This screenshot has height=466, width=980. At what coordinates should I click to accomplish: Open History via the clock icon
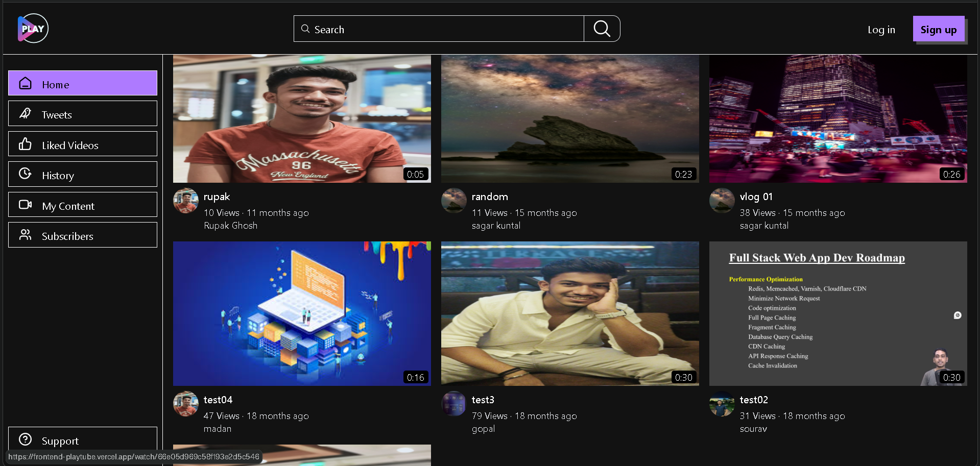click(x=25, y=174)
